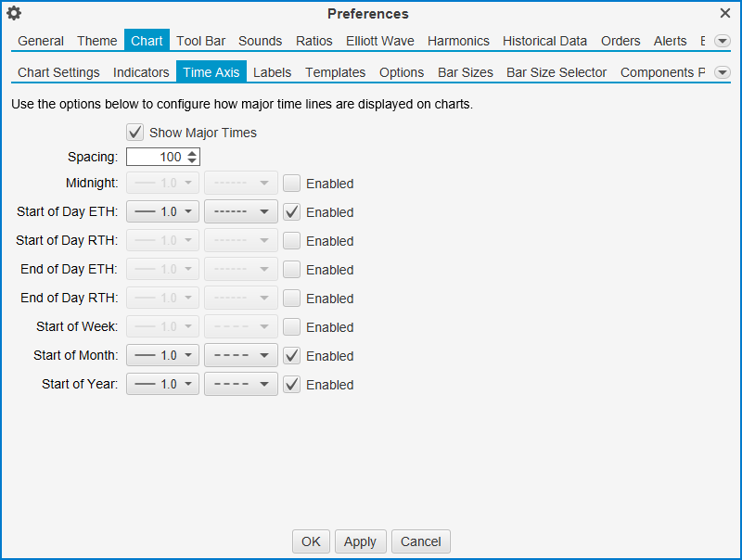
Task: Open the Bar Sizes sub-tab
Action: [466, 72]
